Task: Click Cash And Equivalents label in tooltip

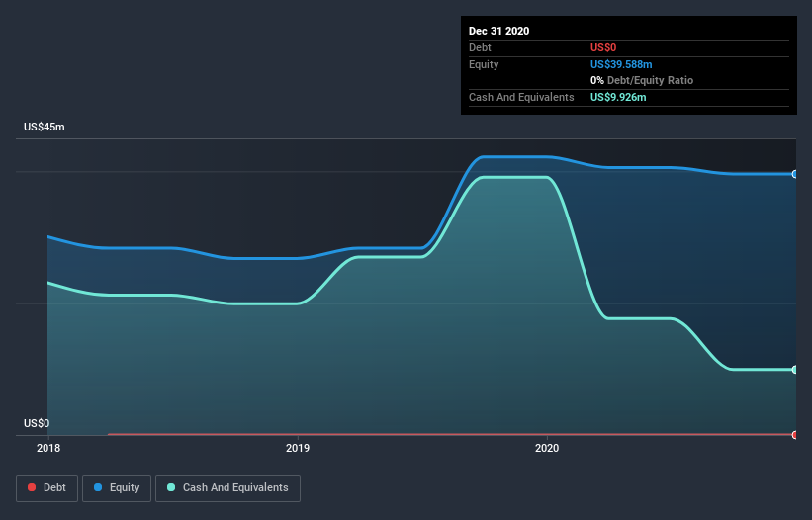Action: point(521,97)
